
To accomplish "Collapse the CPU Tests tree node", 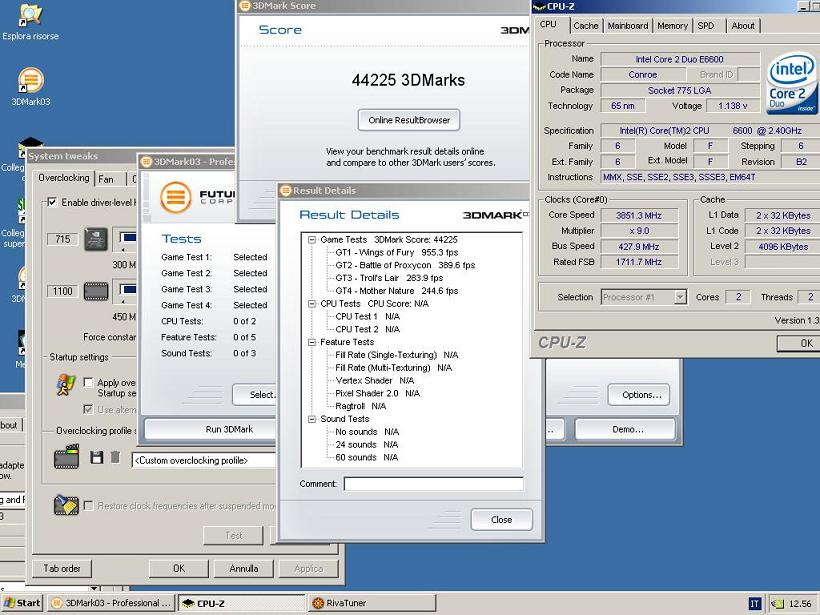I will tap(312, 304).
